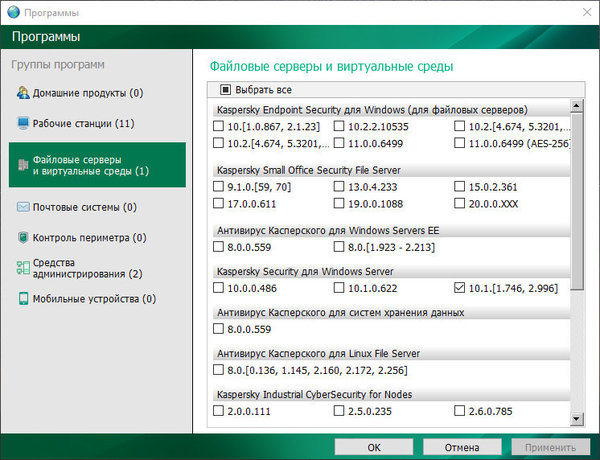Image resolution: width=600 pixels, height=460 pixels.
Task: Click the Administration tools icon
Action: (23, 268)
